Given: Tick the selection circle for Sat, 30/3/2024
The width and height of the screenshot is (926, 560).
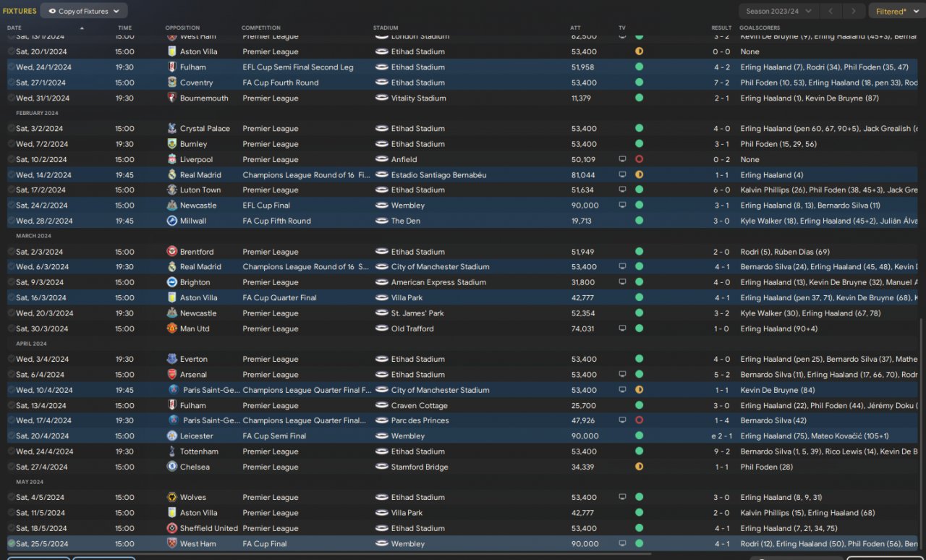Looking at the screenshot, I should 11,328.
